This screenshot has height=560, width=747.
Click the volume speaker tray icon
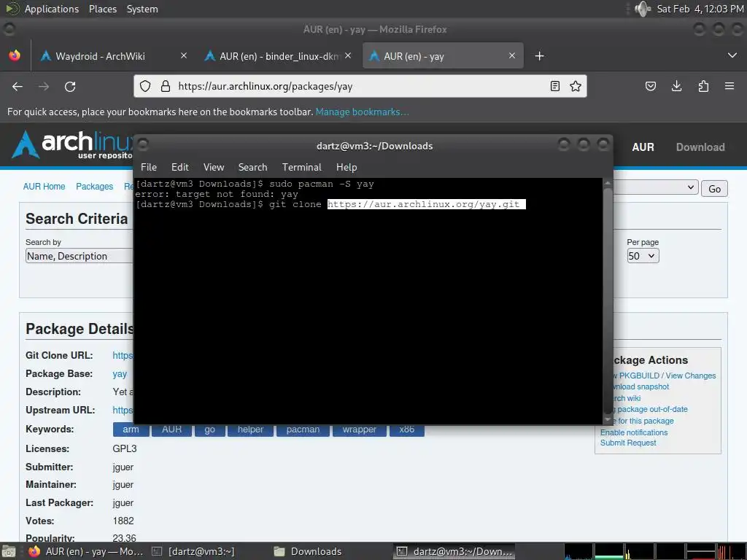[x=642, y=9]
